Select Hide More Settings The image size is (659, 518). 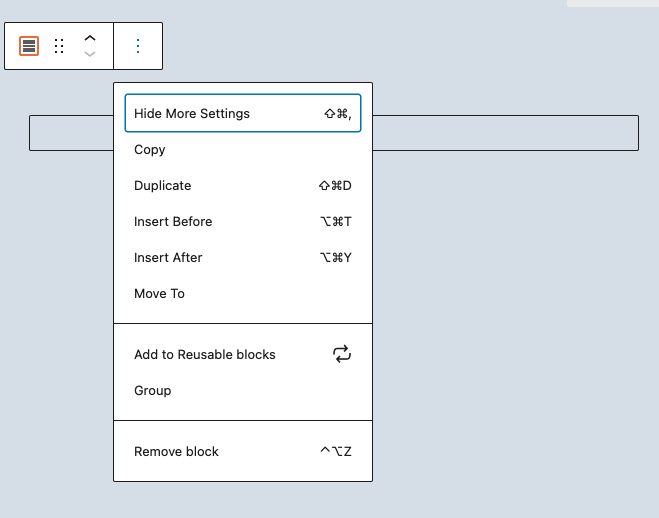(x=243, y=113)
